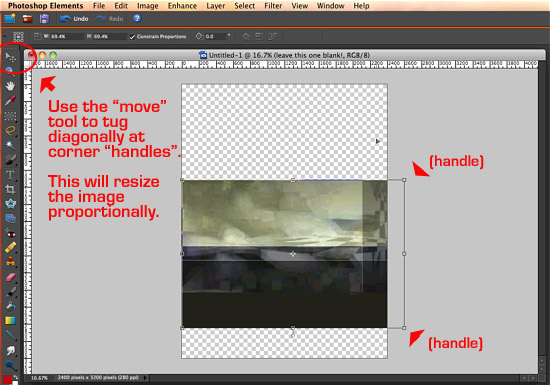Open the rotation angle dropdown arrow

pyautogui.click(x=229, y=35)
